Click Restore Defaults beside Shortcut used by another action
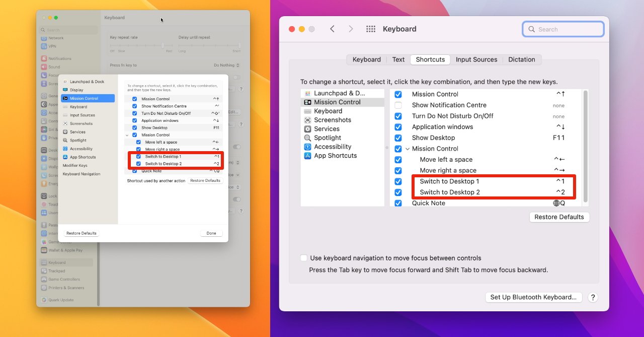This screenshot has width=644, height=337. [x=205, y=180]
